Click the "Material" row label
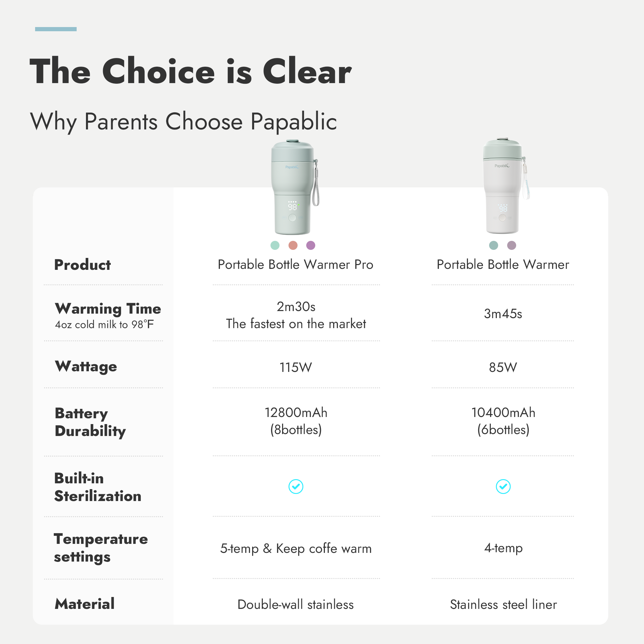Screen dimensions: 644x644 click(85, 604)
